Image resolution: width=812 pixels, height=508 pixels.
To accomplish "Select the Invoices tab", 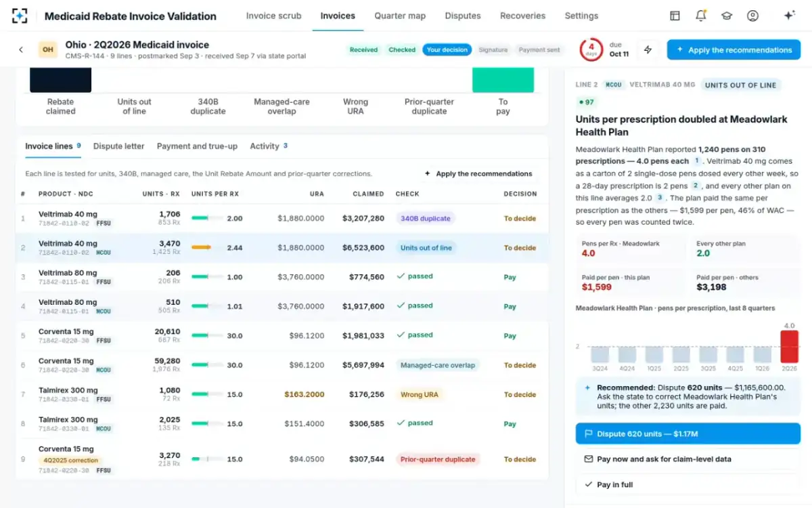I will click(338, 16).
